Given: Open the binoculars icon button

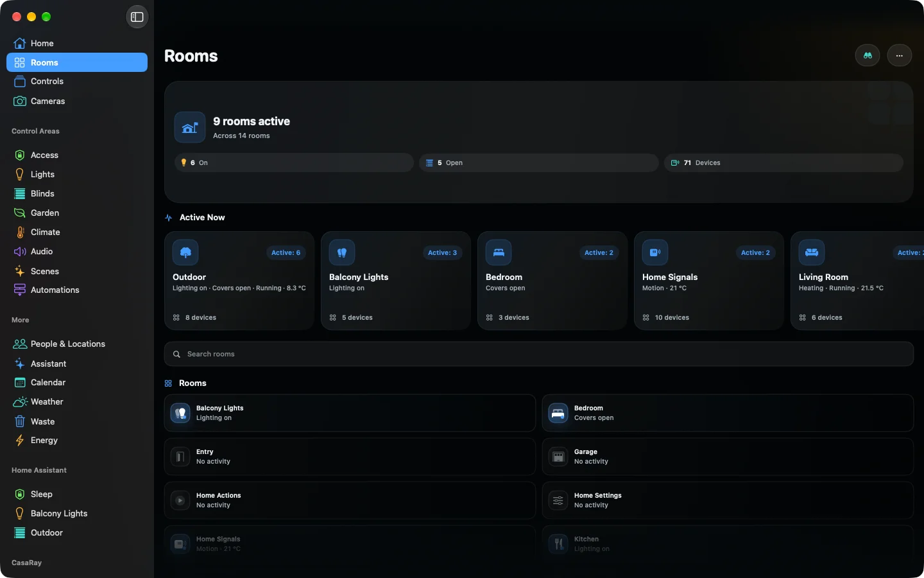Looking at the screenshot, I should tap(868, 56).
